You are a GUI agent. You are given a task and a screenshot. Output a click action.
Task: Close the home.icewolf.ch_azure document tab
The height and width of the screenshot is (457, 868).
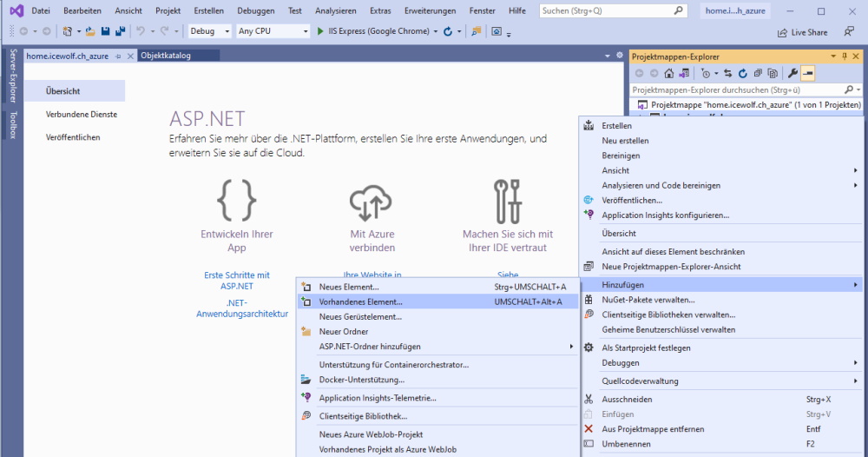[x=131, y=56]
